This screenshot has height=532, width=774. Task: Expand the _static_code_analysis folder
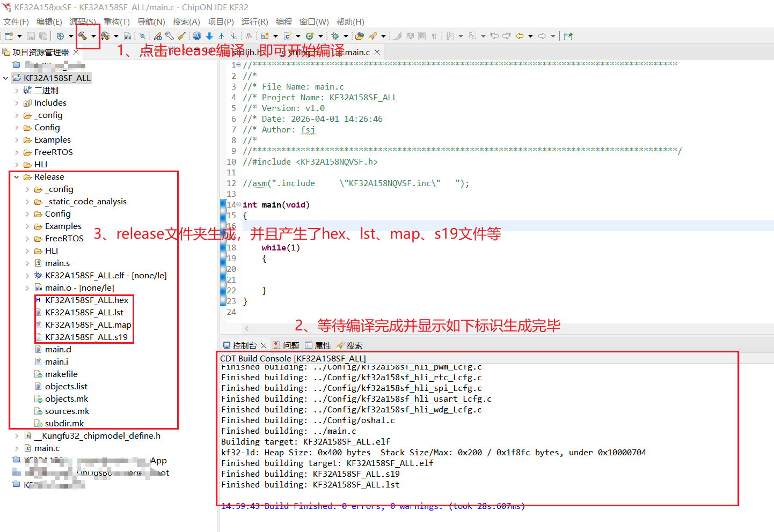tap(27, 202)
